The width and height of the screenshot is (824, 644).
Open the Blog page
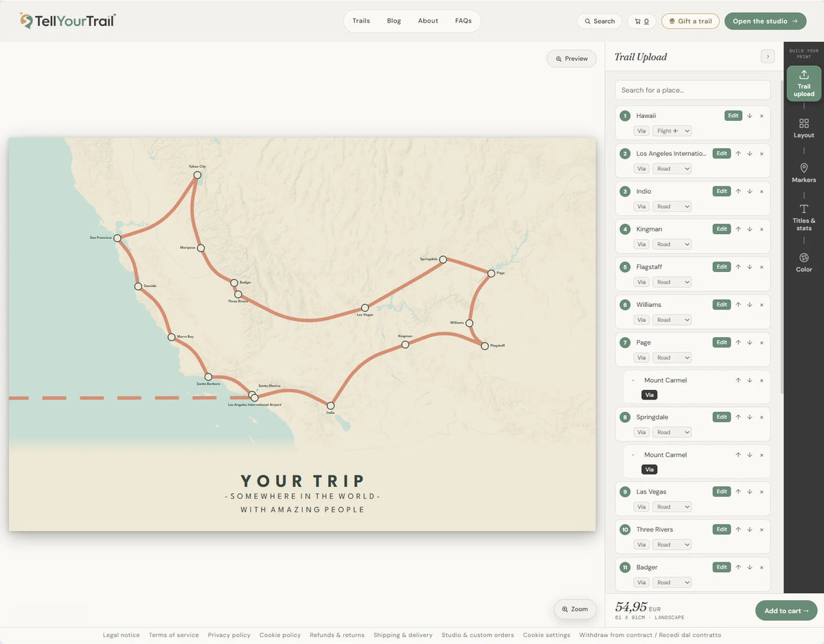point(393,21)
